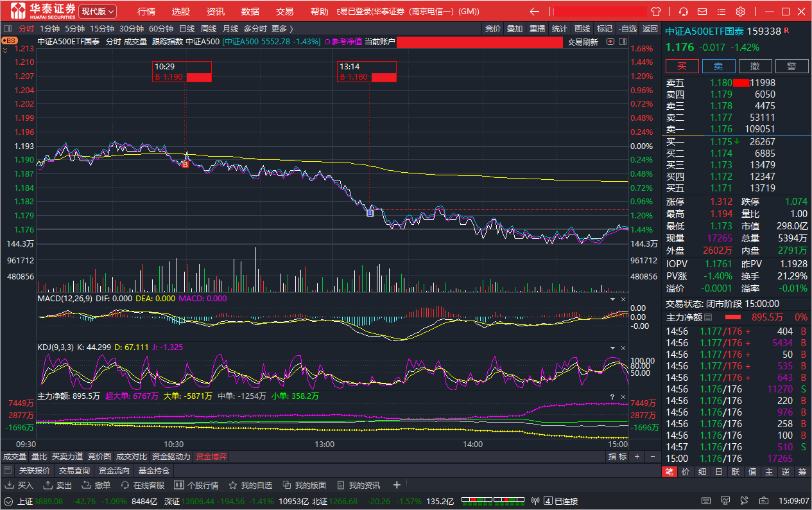Open online customer service headset icon

684,12
